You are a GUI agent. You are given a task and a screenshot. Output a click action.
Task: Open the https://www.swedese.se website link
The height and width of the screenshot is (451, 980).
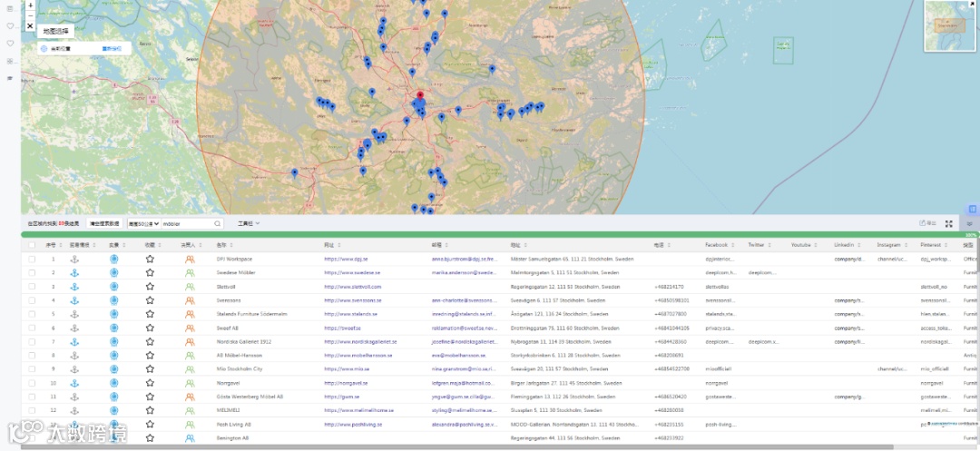tap(353, 272)
